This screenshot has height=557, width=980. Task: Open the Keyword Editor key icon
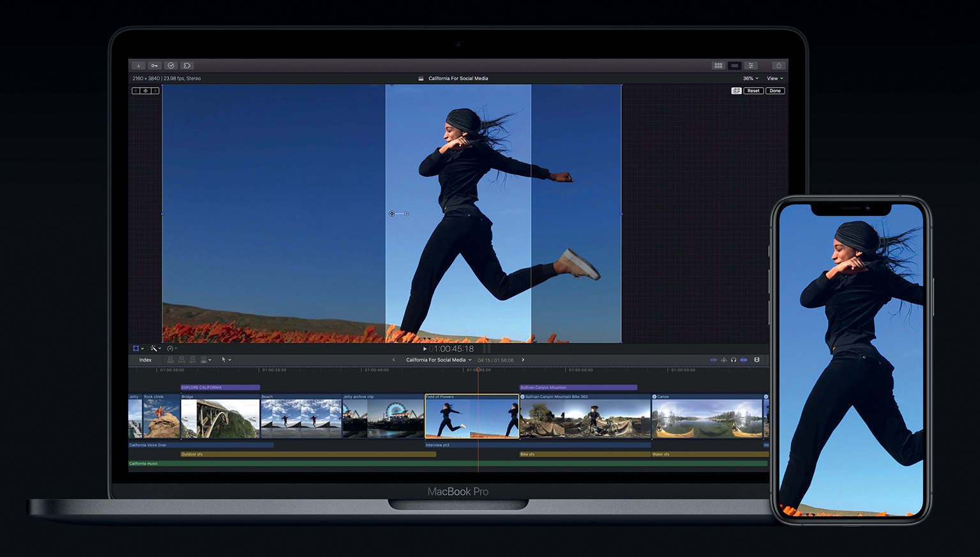point(155,66)
